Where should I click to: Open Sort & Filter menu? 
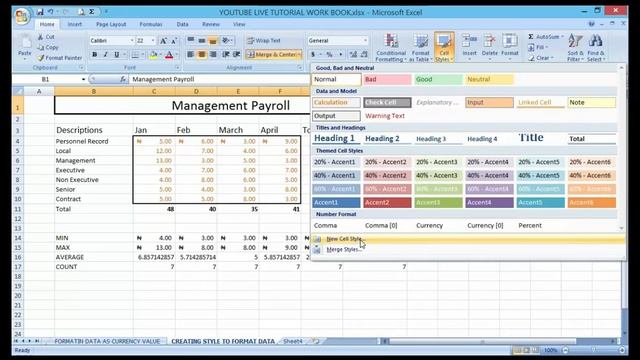[x=575, y=48]
